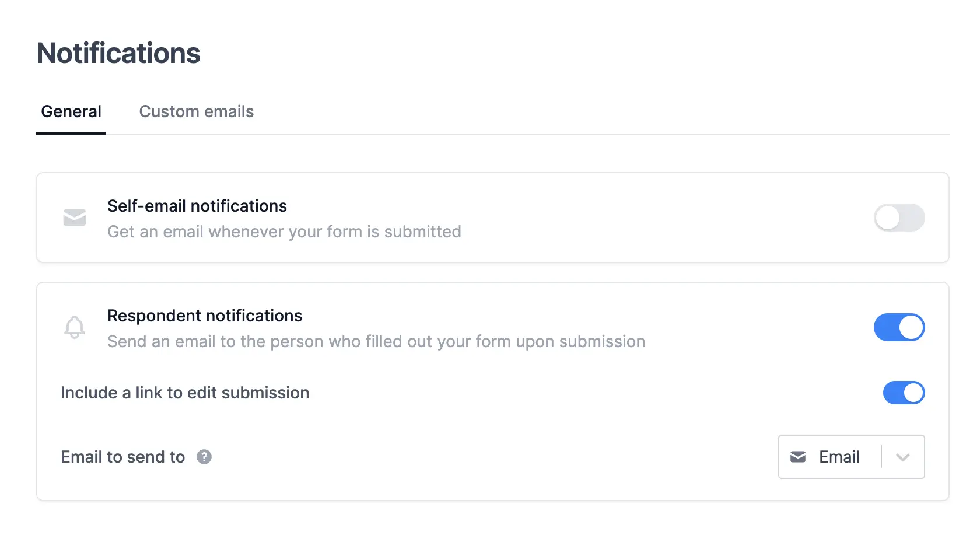This screenshot has width=980, height=539.
Task: Click the Include a link to edit submission label
Action: pos(185,393)
